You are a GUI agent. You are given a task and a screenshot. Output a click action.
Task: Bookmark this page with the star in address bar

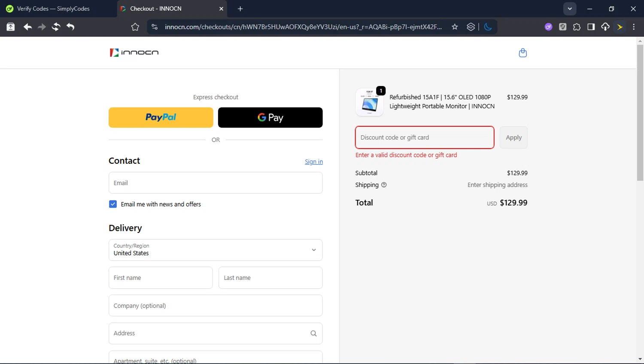click(x=455, y=27)
